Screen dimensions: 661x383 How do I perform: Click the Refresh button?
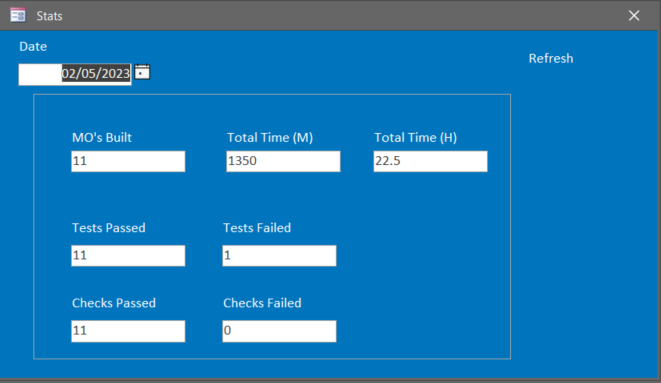tap(551, 58)
